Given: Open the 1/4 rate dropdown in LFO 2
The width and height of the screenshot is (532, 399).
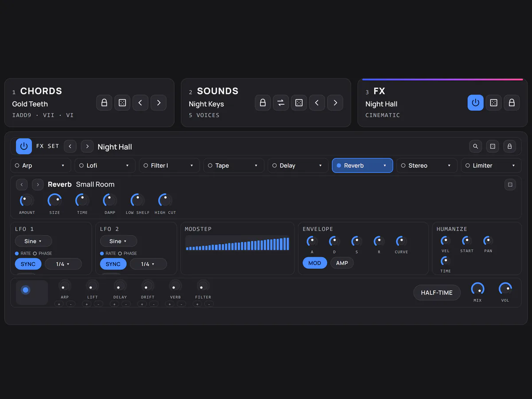Looking at the screenshot, I should click(149, 264).
